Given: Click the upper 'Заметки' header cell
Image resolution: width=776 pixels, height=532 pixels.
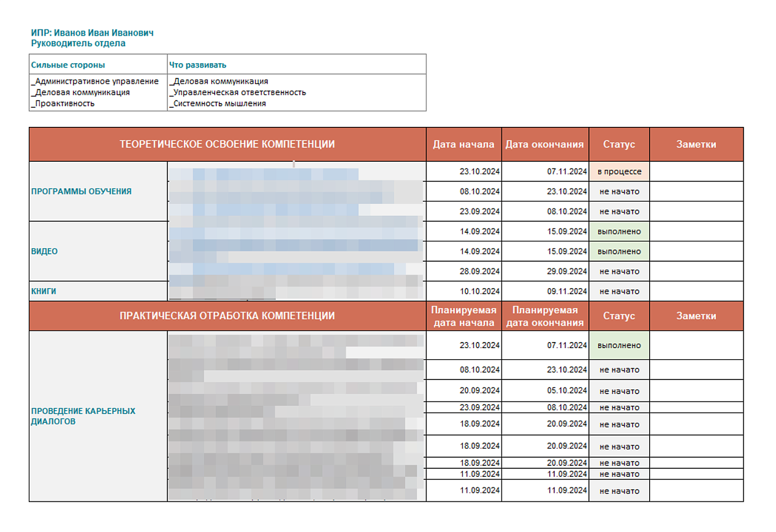Looking at the screenshot, I should [x=696, y=145].
